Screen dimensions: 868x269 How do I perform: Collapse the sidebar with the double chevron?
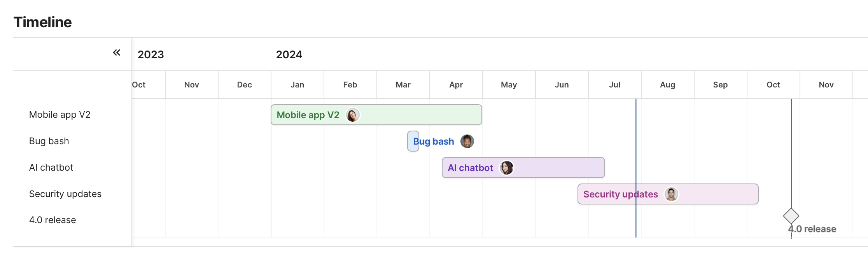point(117,52)
